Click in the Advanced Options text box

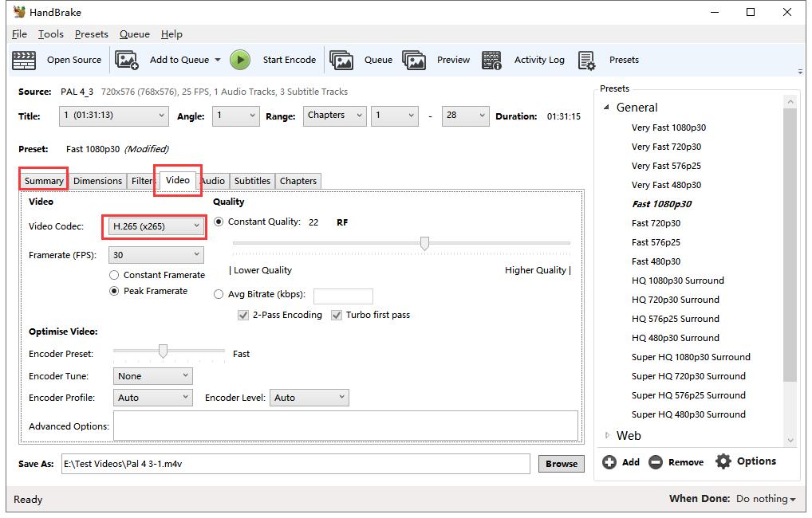[345, 426]
